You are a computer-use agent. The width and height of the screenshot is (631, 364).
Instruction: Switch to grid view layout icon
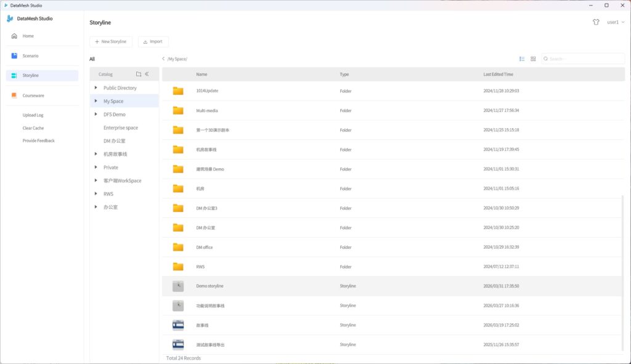coord(533,59)
